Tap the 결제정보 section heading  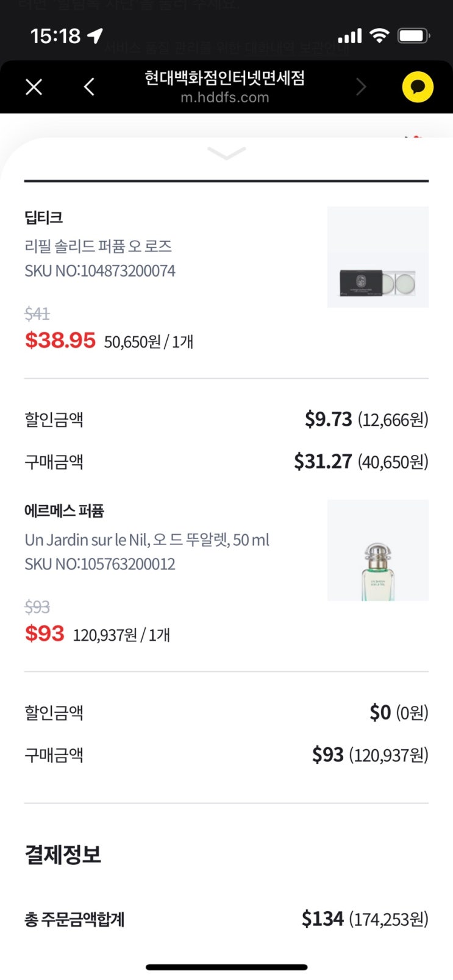[63, 854]
